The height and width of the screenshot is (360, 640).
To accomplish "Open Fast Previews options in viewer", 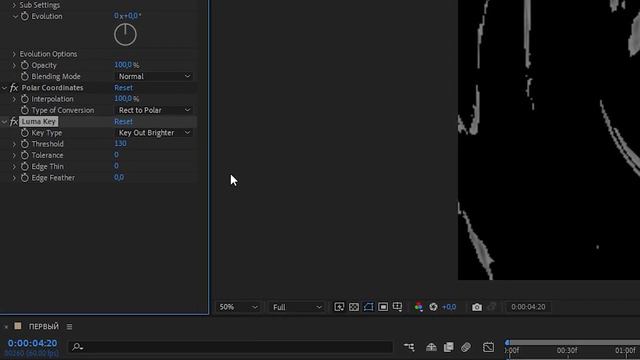I will (339, 307).
